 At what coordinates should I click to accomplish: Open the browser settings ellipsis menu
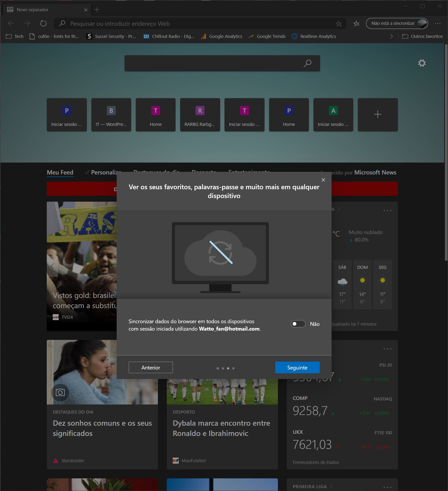point(438,23)
